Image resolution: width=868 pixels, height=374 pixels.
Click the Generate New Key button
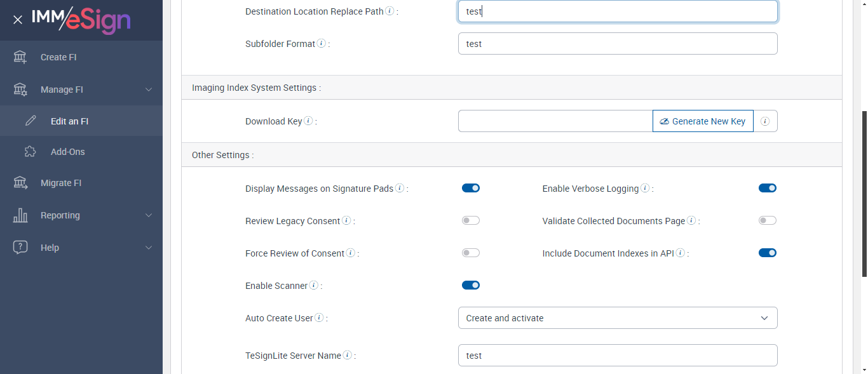pyautogui.click(x=703, y=121)
